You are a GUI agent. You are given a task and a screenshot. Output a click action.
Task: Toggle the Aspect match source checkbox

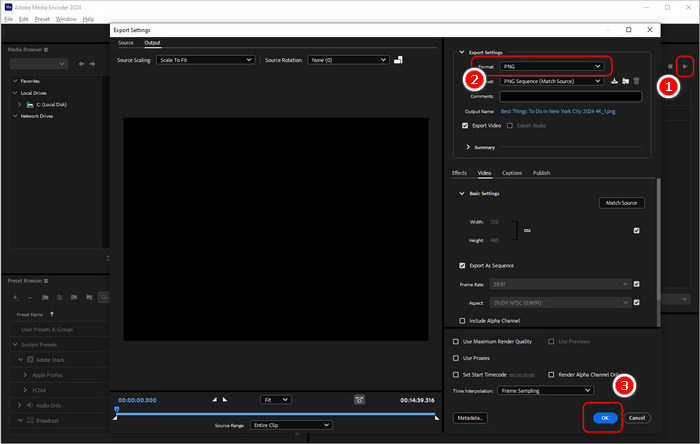tap(637, 303)
